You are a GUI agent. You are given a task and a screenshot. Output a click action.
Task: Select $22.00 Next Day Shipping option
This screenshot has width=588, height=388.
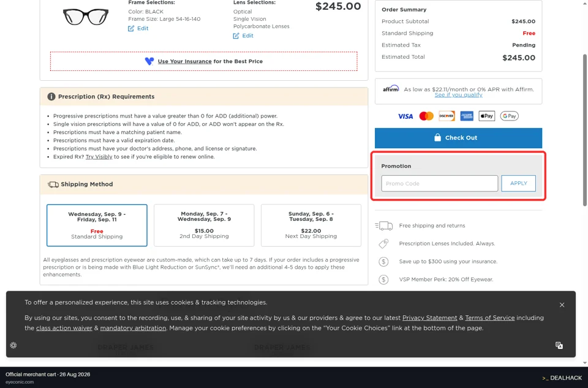[x=311, y=225]
